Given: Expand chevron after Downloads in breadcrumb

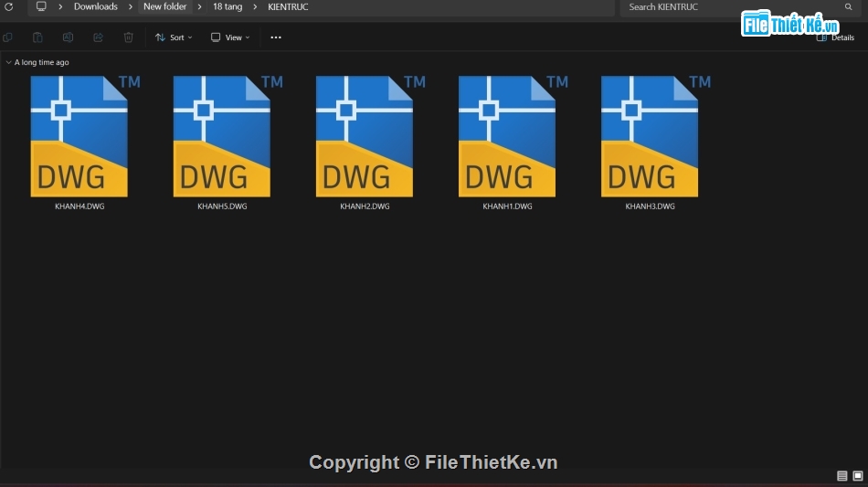Looking at the screenshot, I should coord(131,6).
